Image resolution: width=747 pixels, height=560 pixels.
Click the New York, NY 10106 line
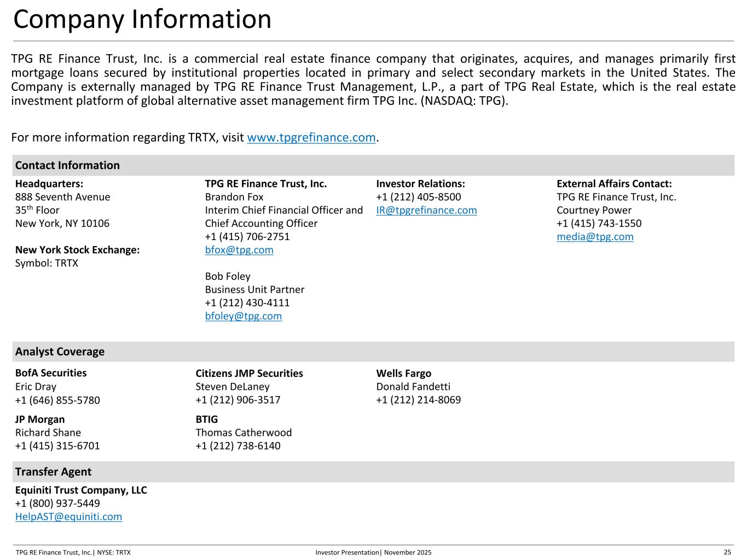click(x=62, y=223)
